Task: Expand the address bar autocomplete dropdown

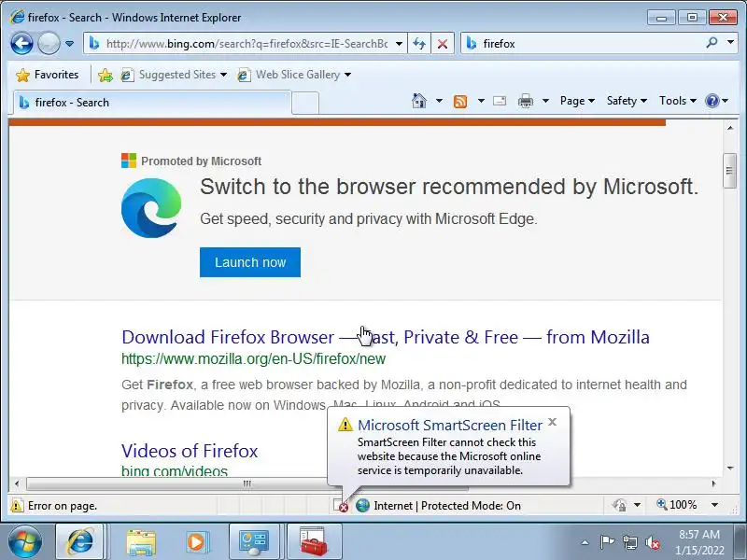Action: click(x=400, y=44)
